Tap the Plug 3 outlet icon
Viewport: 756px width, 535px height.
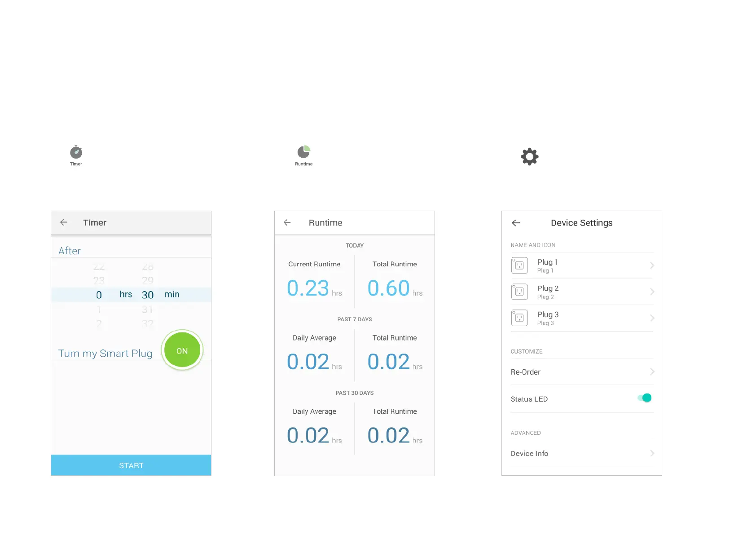click(x=519, y=318)
